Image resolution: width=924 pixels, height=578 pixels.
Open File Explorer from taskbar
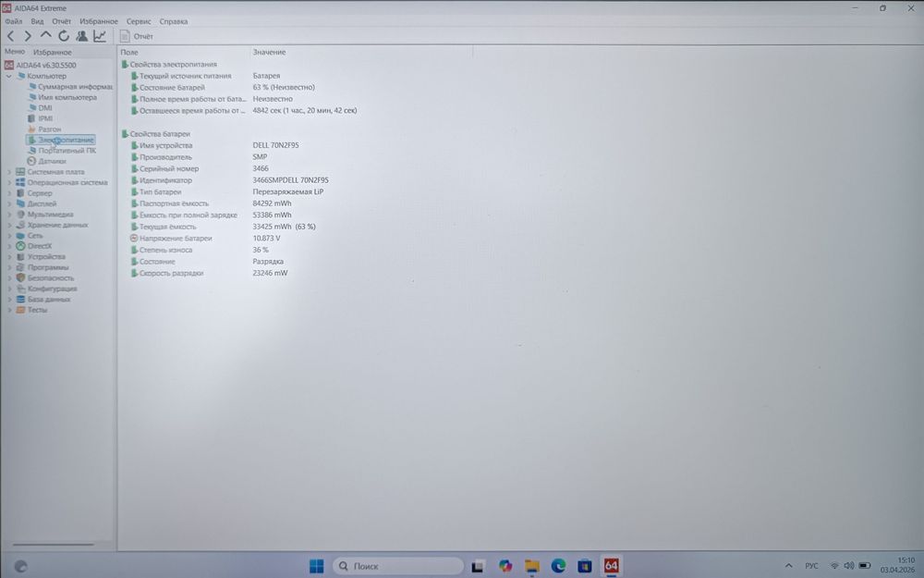[x=531, y=566]
